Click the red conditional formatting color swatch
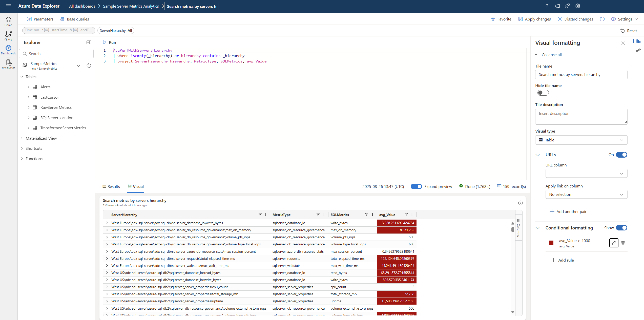This screenshot has width=644, height=320. [x=551, y=243]
